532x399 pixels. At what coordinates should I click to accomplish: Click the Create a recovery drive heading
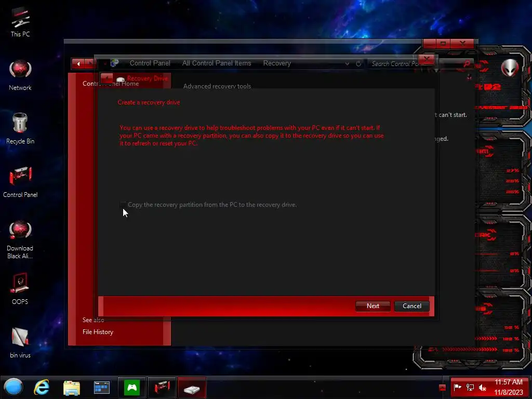click(x=149, y=102)
